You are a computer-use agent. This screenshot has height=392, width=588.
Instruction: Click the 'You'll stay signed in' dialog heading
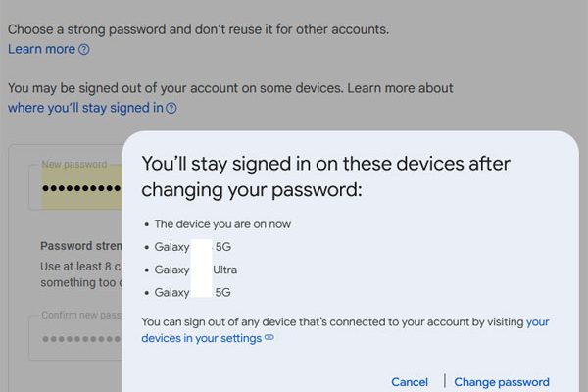tap(326, 174)
